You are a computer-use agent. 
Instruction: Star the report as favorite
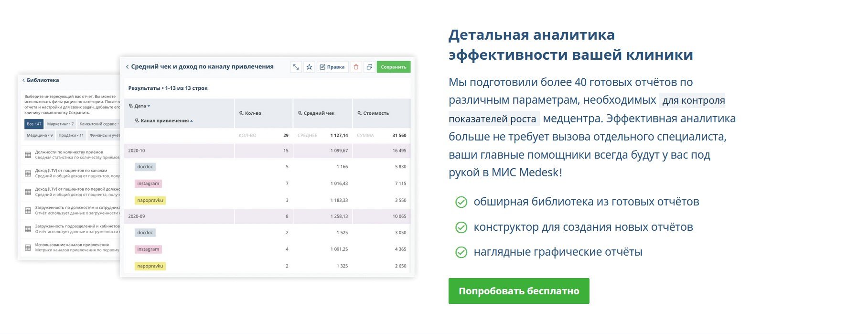[309, 67]
